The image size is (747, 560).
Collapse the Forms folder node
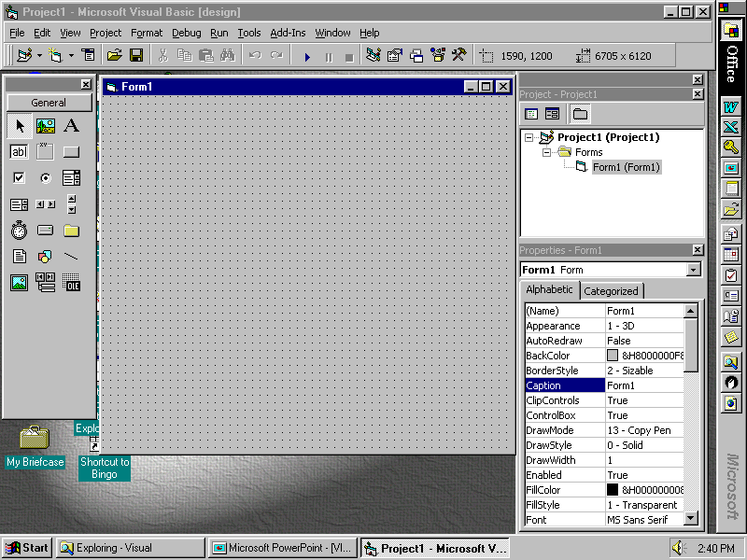coord(546,152)
